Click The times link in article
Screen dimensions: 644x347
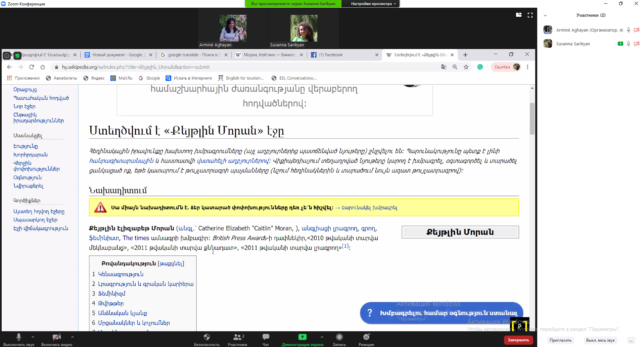pyautogui.click(x=136, y=238)
